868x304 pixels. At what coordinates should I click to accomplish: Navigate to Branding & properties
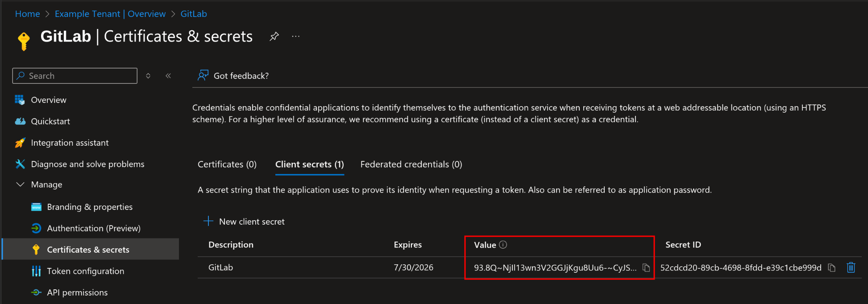pyautogui.click(x=89, y=207)
